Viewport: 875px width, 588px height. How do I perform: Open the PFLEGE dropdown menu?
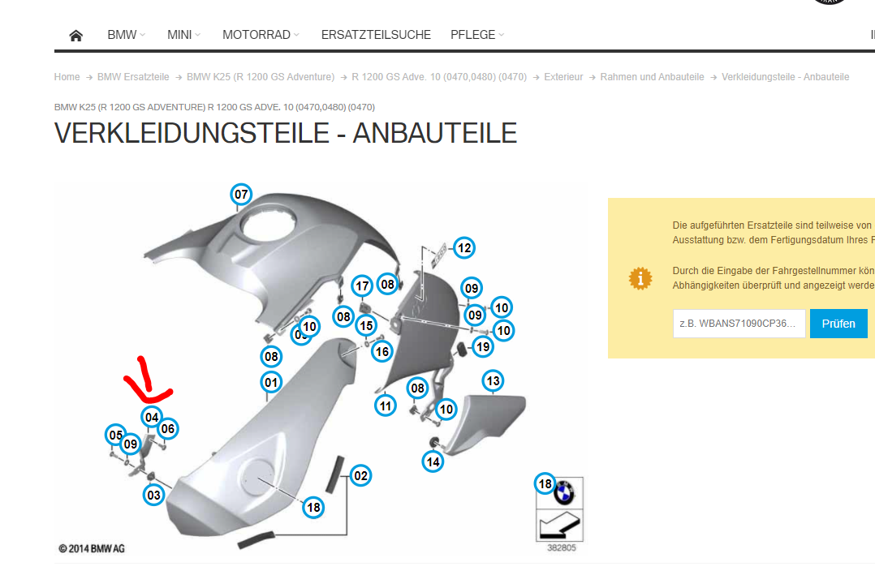click(x=477, y=35)
